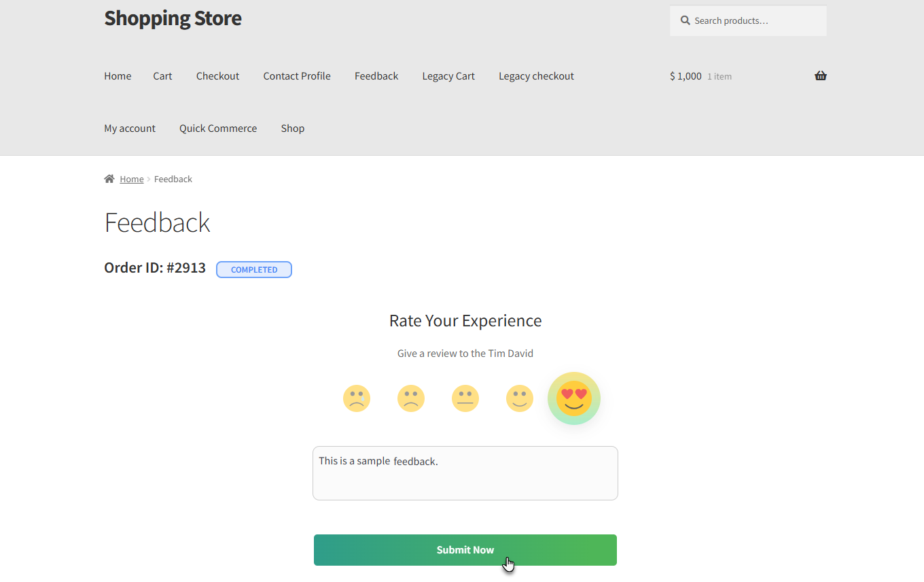Viewport: 924px width, 582px height.
Task: Select the slightly sad face rating emoji
Action: [411, 398]
